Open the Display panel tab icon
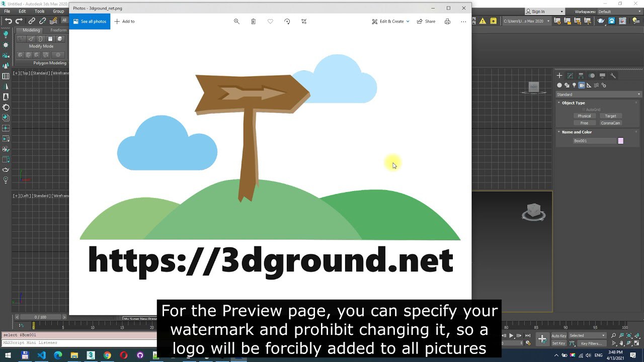The width and height of the screenshot is (644, 362). pos(602,76)
